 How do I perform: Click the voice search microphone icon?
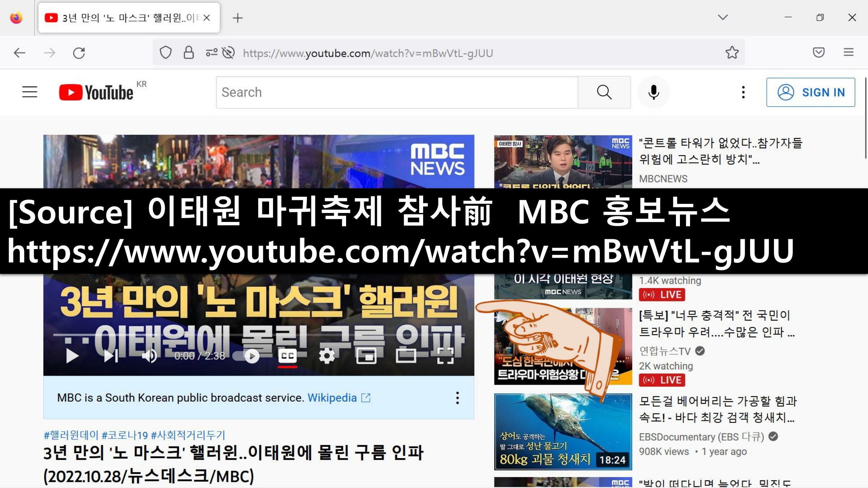[654, 92]
